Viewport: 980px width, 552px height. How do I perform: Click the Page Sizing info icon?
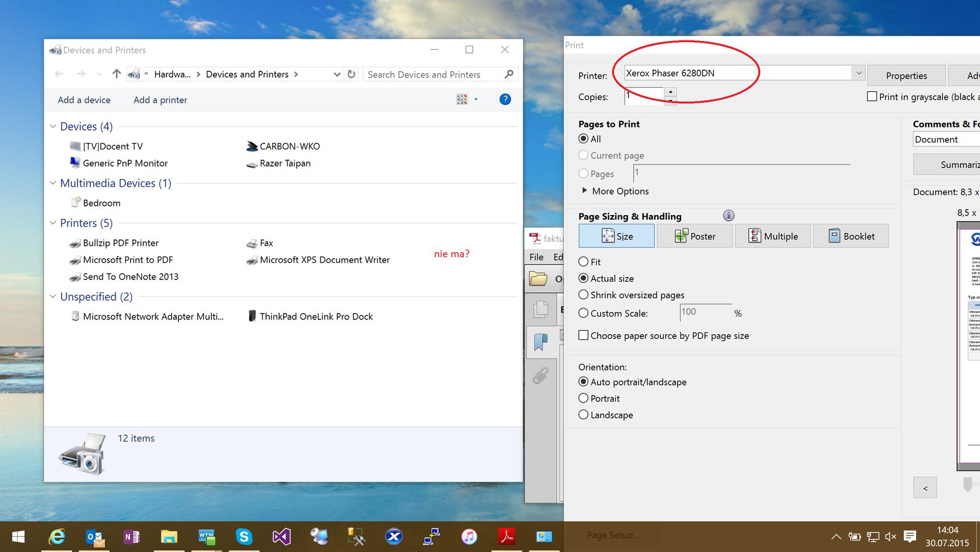click(x=729, y=216)
